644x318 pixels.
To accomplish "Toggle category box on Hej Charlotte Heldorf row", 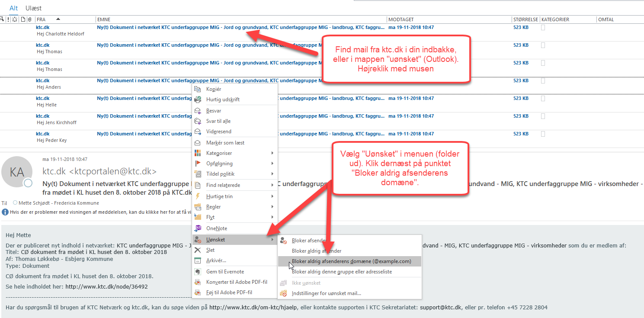I will click(543, 27).
